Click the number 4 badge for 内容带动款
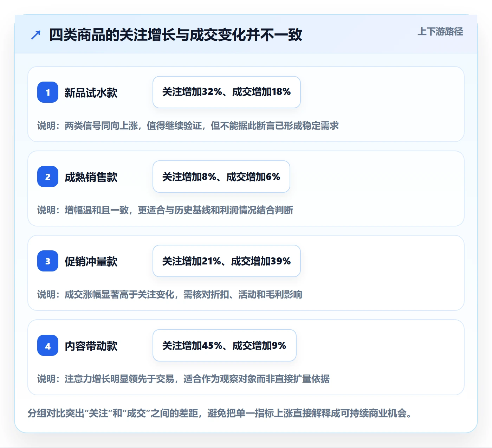 coord(48,345)
